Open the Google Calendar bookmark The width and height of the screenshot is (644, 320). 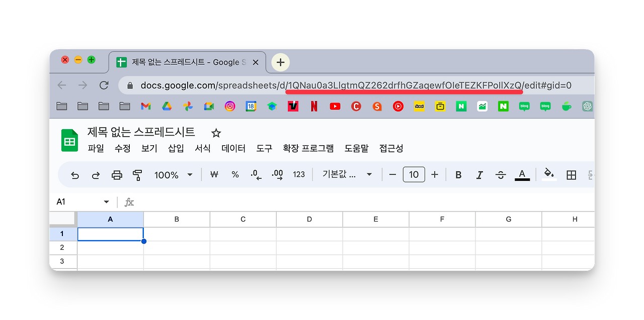(251, 106)
